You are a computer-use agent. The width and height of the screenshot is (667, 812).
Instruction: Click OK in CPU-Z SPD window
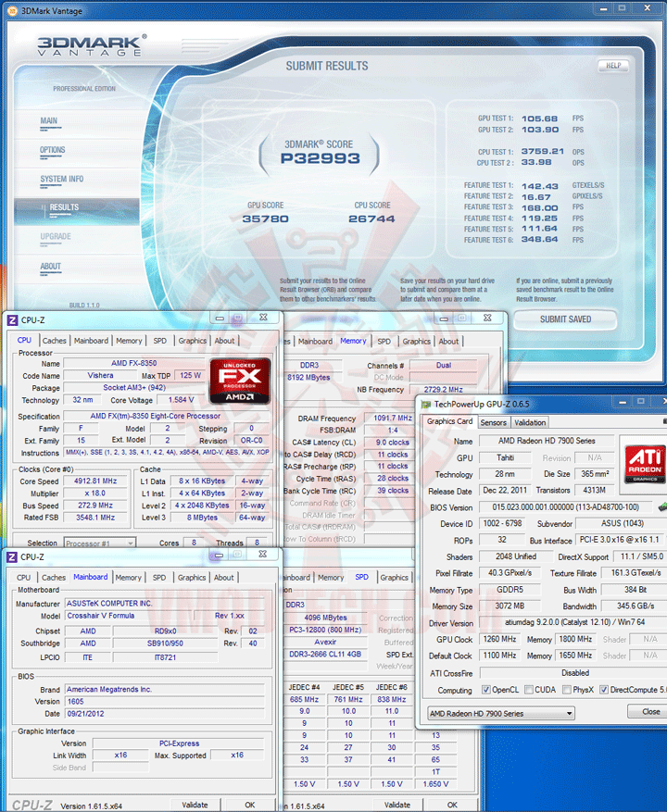(452, 805)
